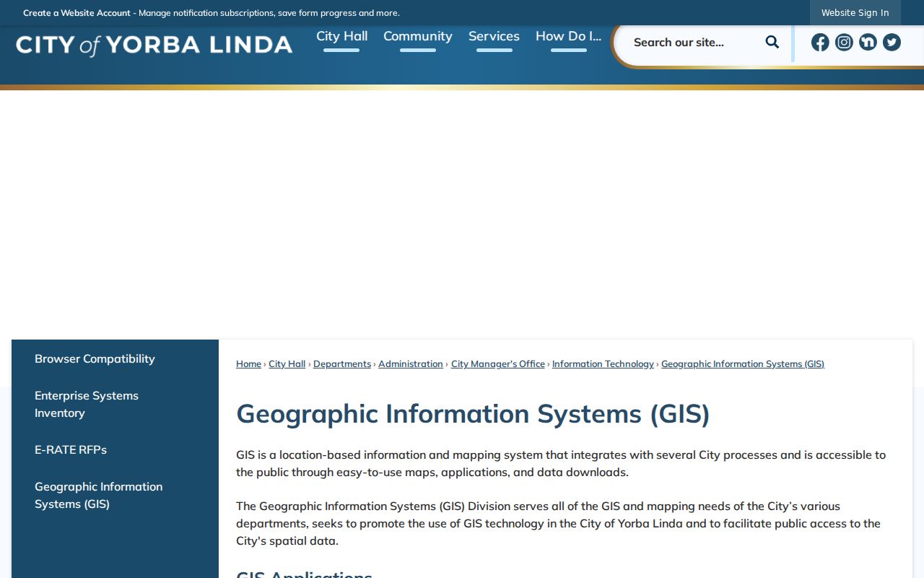
Task: Click the City Manager's Office breadcrumb
Action: pos(498,364)
